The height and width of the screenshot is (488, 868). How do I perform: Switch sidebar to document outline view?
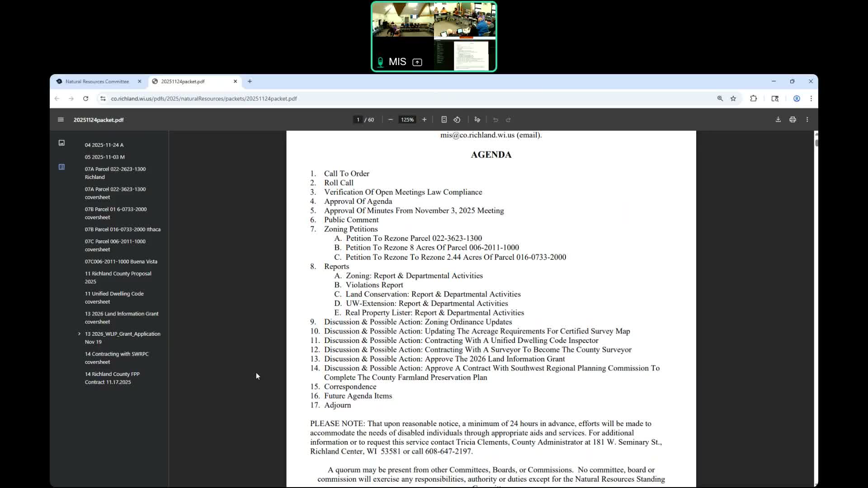(x=61, y=167)
